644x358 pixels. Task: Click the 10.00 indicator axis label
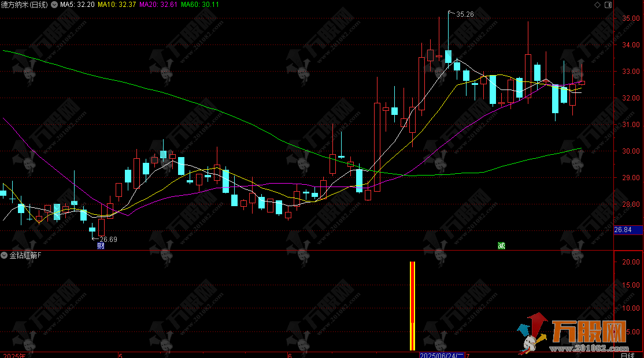coord(631,308)
